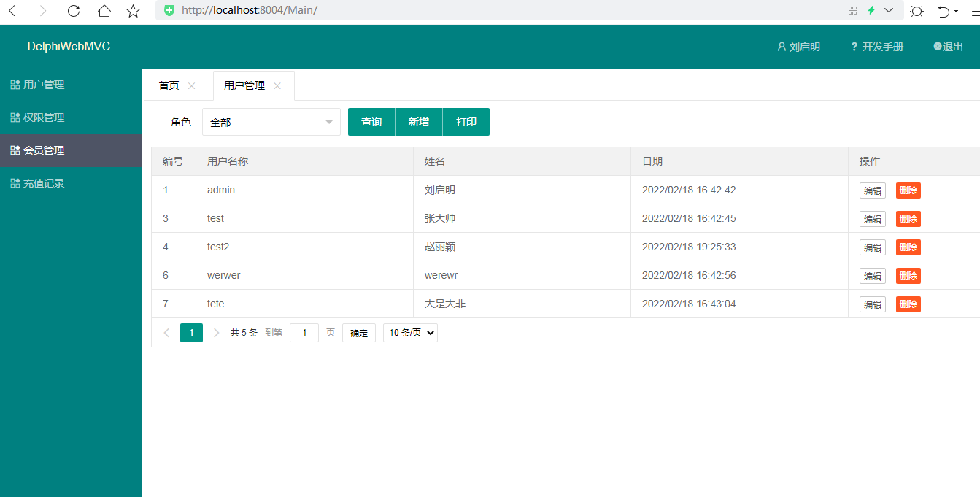Open 开发手册 via the question mark icon
This screenshot has height=497, width=980.
coord(854,46)
